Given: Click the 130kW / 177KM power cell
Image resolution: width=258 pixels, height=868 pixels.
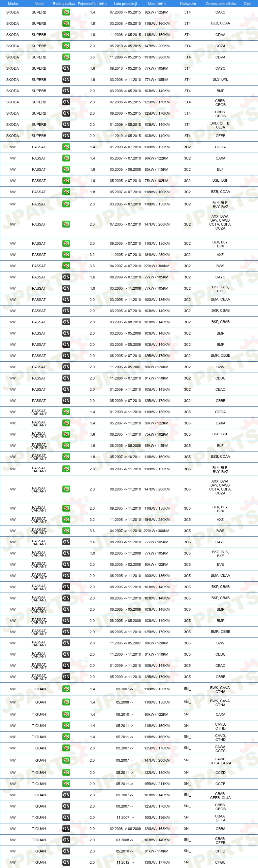Looking at the screenshot, I should [157, 863].
